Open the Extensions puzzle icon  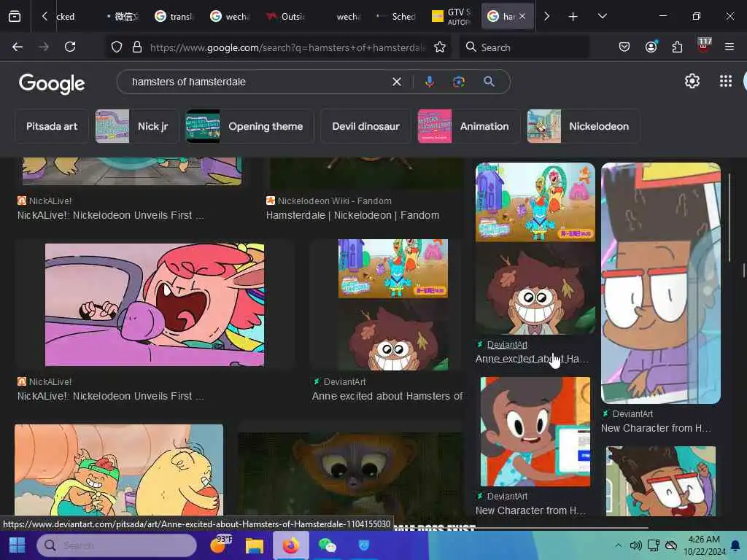point(677,47)
